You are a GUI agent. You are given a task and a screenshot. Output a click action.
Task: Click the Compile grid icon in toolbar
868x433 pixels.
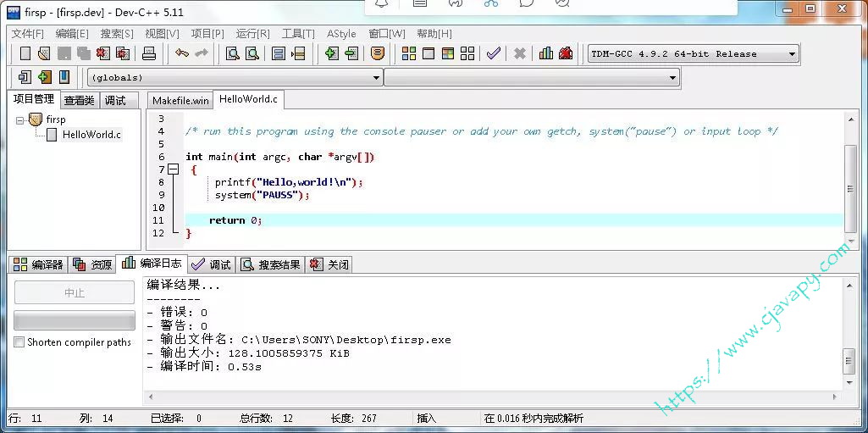409,53
